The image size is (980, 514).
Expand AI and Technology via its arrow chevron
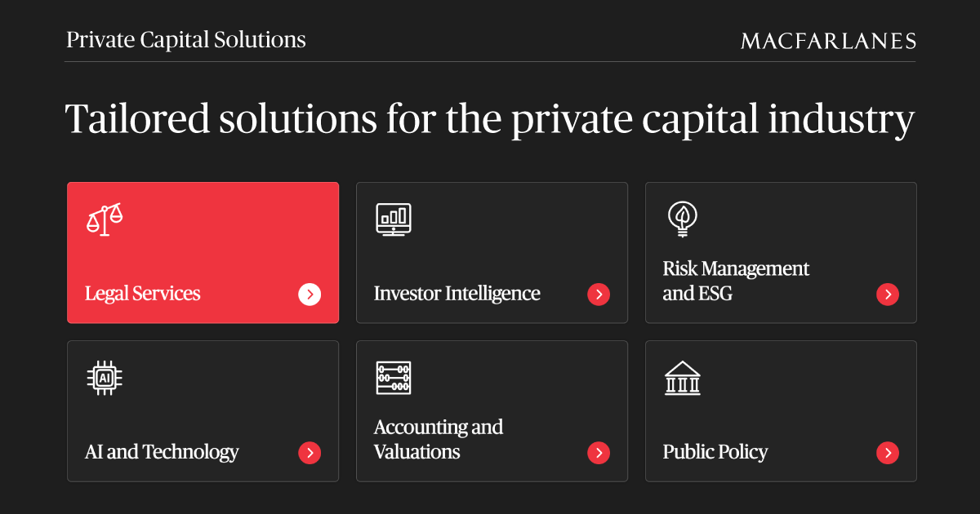[x=310, y=453]
